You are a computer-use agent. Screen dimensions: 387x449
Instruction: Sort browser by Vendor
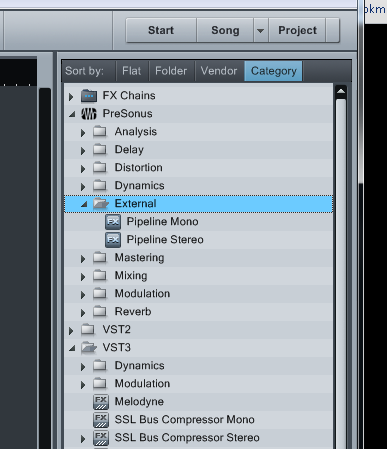[219, 71]
